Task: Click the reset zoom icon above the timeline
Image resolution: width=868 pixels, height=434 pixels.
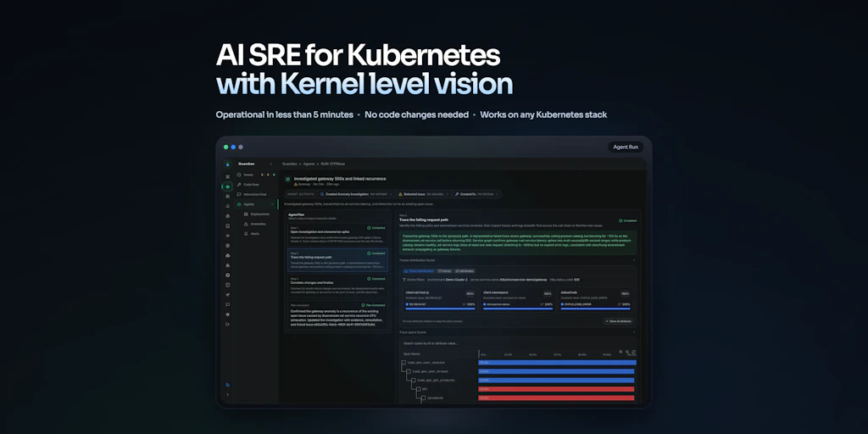Action: (x=633, y=352)
